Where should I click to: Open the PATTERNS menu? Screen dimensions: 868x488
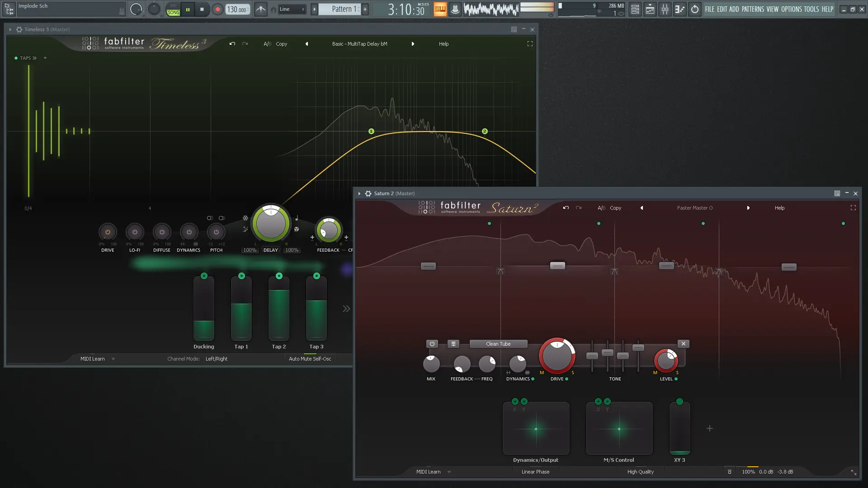[x=753, y=9]
